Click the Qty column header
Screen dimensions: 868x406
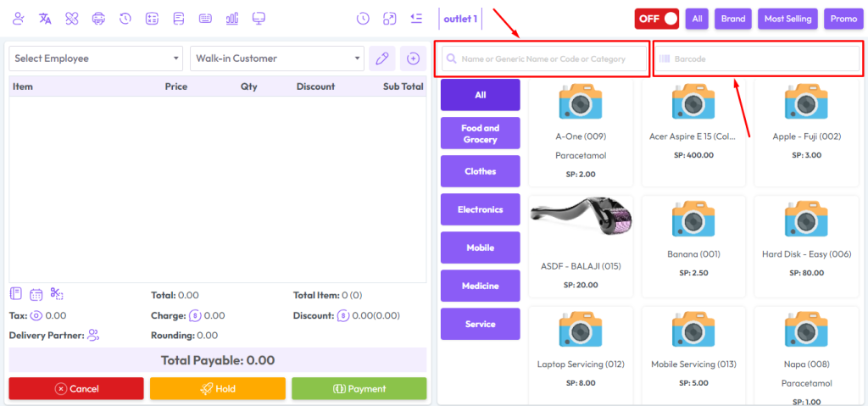pyautogui.click(x=248, y=86)
